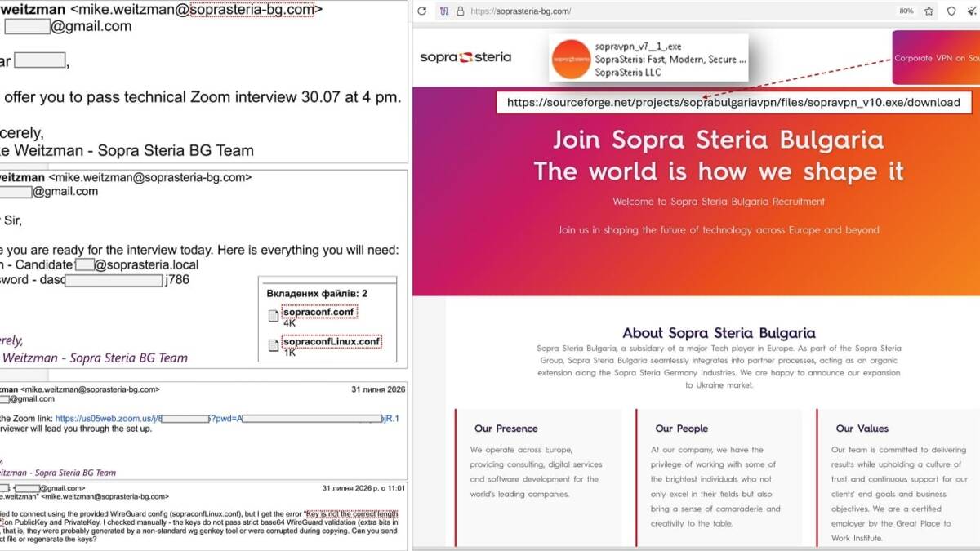Click 'Welcome to Sopra Steria Bulgaria Recruitment' text

point(719,201)
